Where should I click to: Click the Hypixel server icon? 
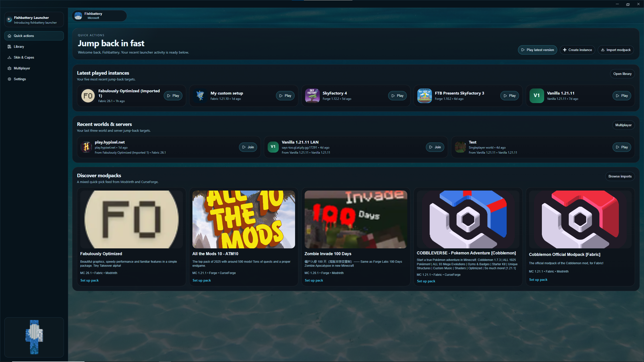tap(86, 147)
